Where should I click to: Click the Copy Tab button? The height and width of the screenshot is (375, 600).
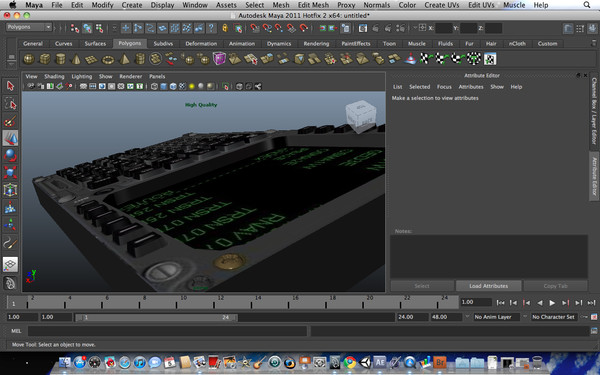point(555,286)
